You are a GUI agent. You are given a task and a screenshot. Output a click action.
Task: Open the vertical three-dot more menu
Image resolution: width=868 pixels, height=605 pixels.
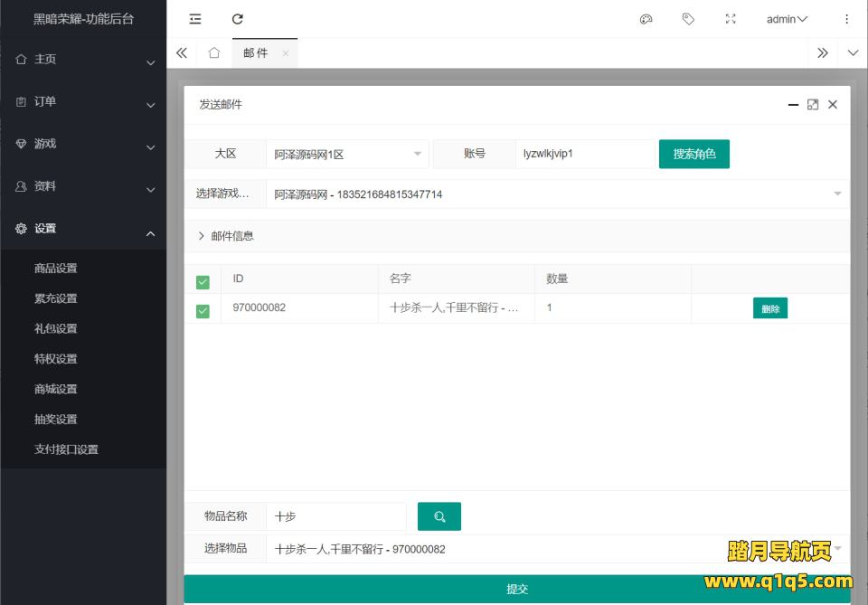846,19
